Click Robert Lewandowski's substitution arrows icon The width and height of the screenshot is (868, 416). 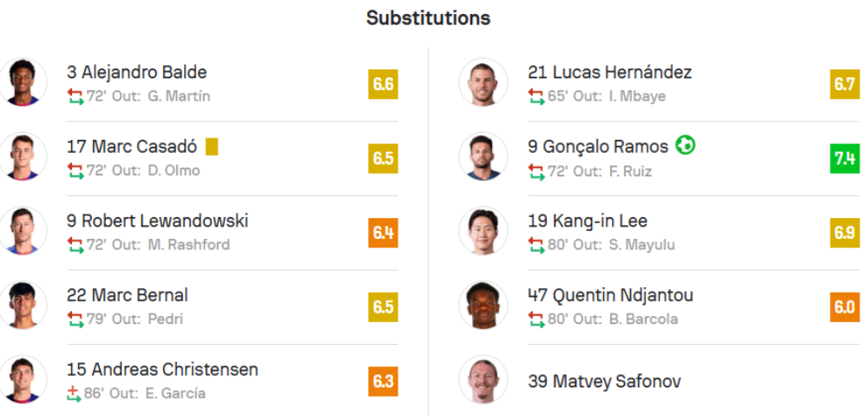click(75, 245)
